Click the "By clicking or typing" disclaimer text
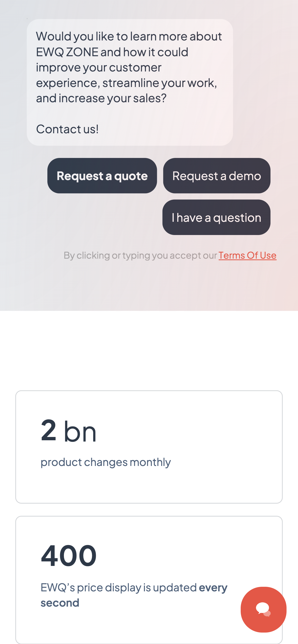298x644 pixels. [140, 255]
